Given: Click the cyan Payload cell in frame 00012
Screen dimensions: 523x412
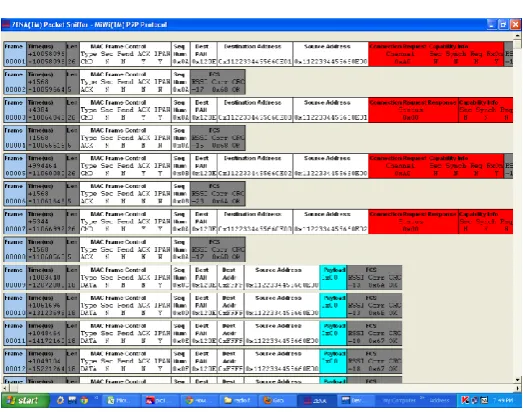Looking at the screenshot, I should 333,361.
